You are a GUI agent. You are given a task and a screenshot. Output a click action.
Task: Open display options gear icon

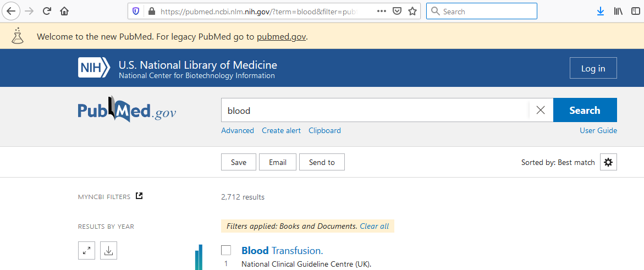pos(608,162)
